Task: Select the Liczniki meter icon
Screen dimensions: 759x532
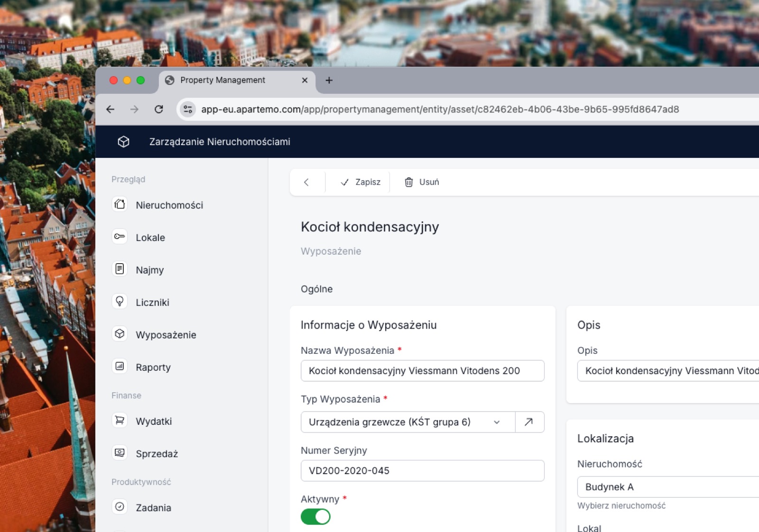Action: pyautogui.click(x=120, y=302)
